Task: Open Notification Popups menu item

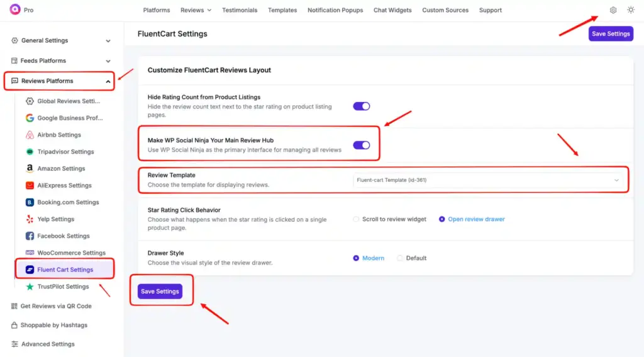Action: coord(335,10)
